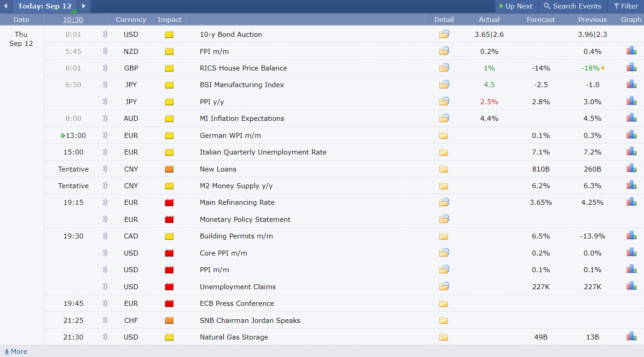
Task: Toggle alert sound for ECB Press Conference
Action: (x=105, y=303)
